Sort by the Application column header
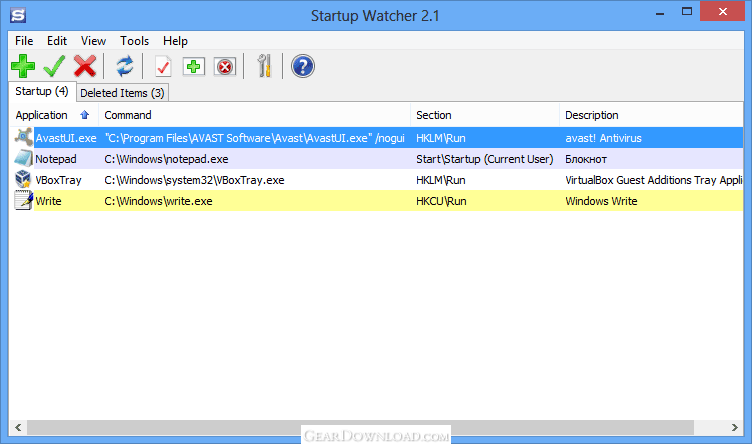Viewport: 752px width, 444px height. click(42, 115)
